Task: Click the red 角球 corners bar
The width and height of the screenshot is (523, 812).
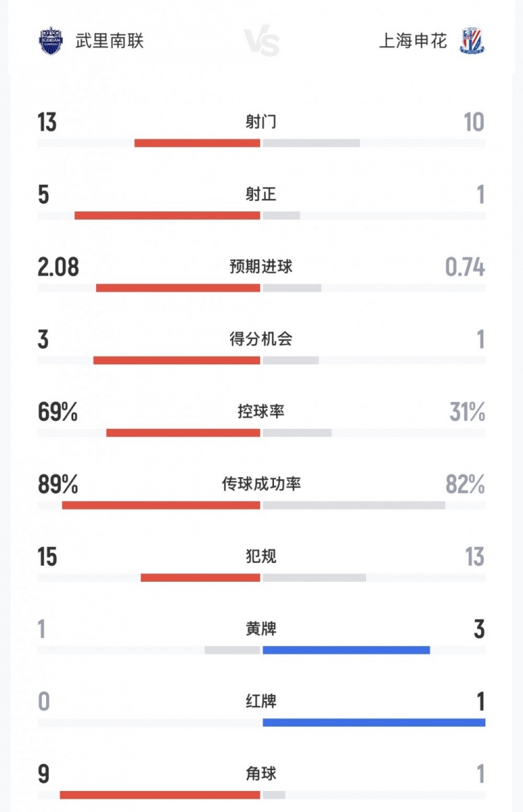Action: pyautogui.click(x=160, y=795)
